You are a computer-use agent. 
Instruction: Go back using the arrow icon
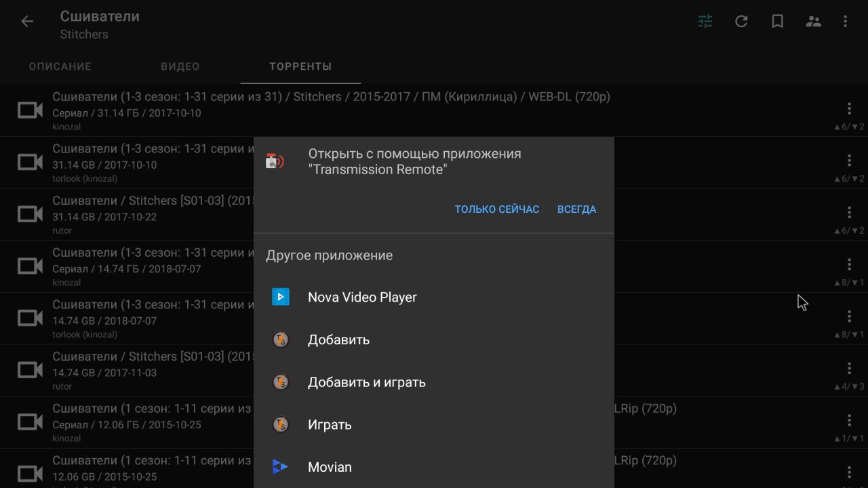pos(27,22)
